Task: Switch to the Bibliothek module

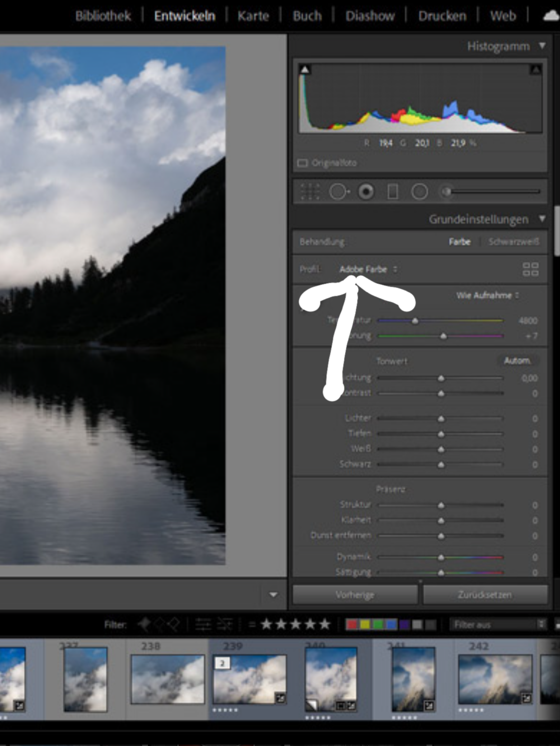Action: 103,16
